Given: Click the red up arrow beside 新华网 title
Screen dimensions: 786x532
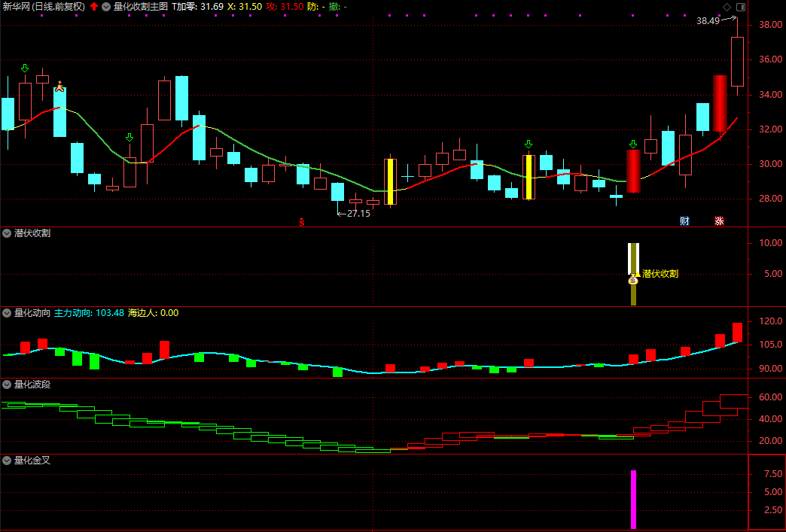Looking at the screenshot, I should pos(94,7).
